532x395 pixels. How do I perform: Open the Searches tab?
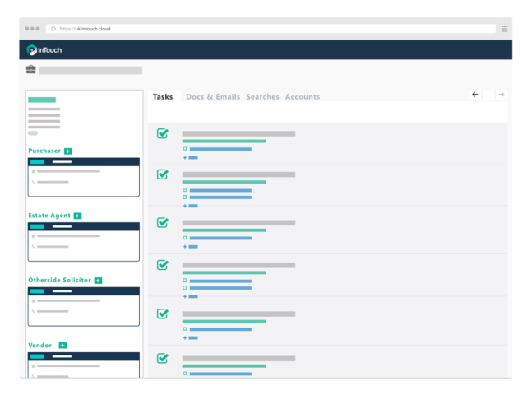(262, 97)
